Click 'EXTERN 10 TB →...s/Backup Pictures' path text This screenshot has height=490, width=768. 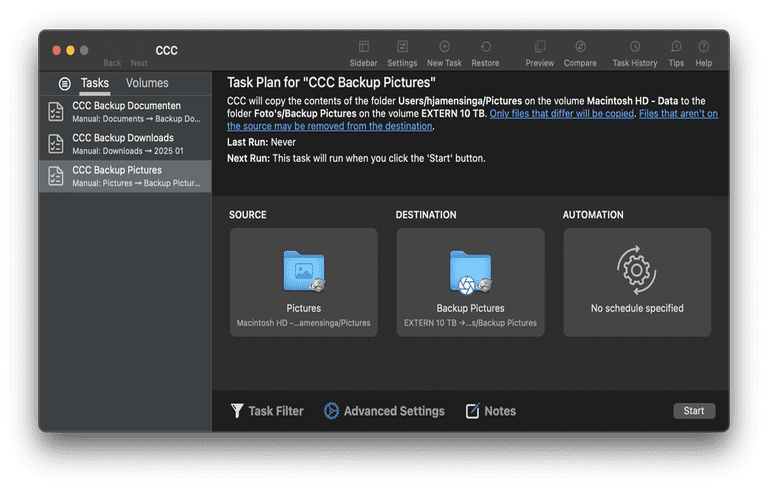point(470,323)
